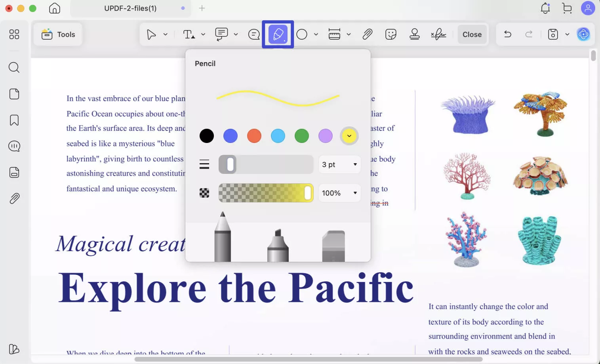600x364 pixels.
Task: Open the bookmarks panel in sidebar
Action: [14, 120]
